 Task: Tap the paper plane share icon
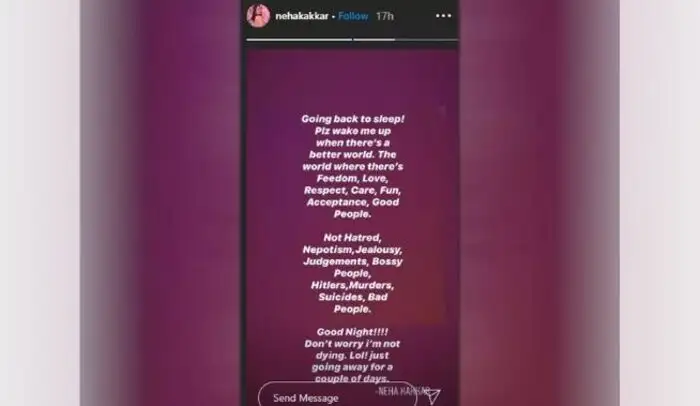[x=432, y=396]
